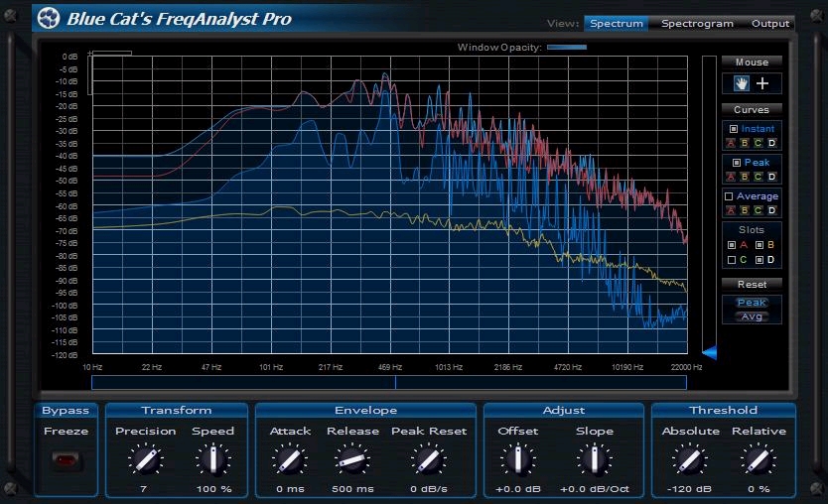
Task: Click the Slope value '+0.0 dB/Oct'
Action: coord(595,489)
